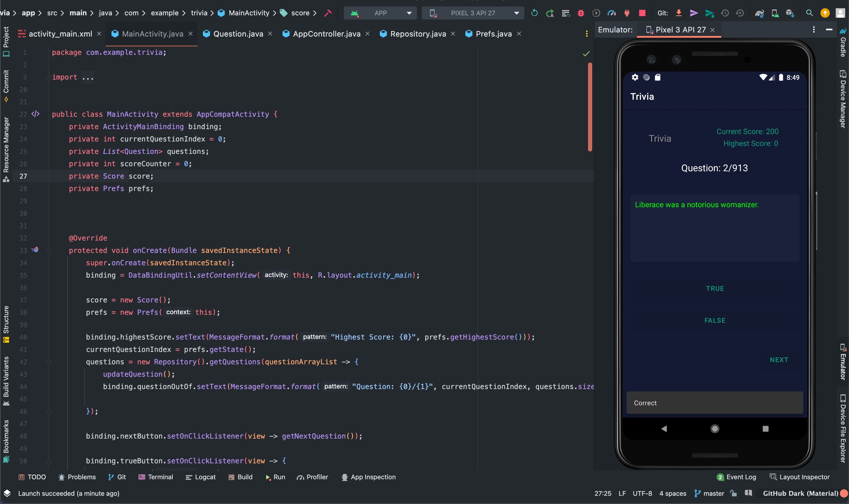Collapse the onCreate method at line 33
Image resolution: width=849 pixels, height=504 pixels.
tap(49, 251)
